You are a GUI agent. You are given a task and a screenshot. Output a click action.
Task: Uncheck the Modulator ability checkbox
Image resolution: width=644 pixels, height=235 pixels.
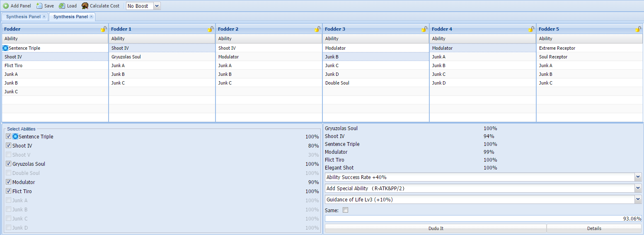click(x=9, y=182)
